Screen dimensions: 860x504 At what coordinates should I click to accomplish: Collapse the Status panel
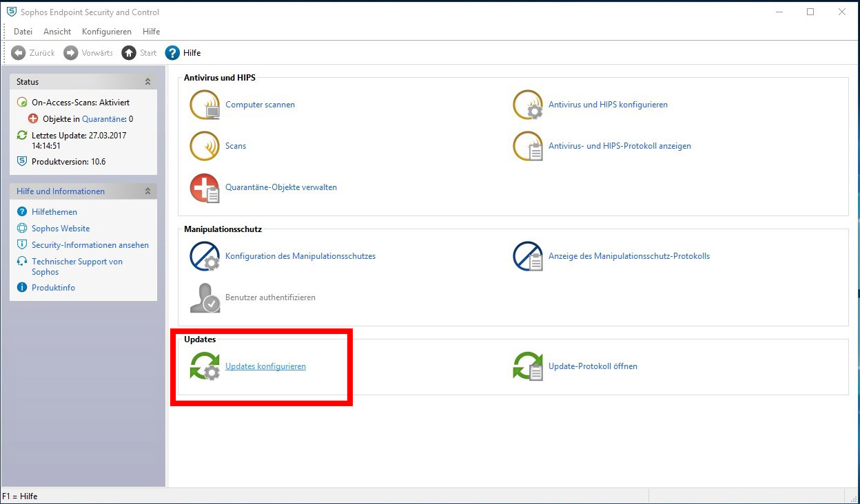coord(147,82)
